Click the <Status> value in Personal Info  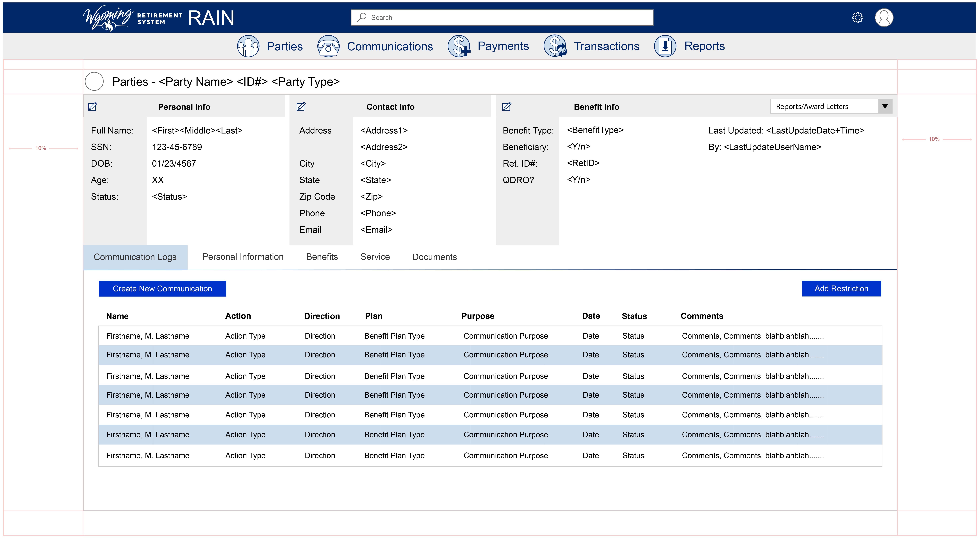click(x=169, y=197)
